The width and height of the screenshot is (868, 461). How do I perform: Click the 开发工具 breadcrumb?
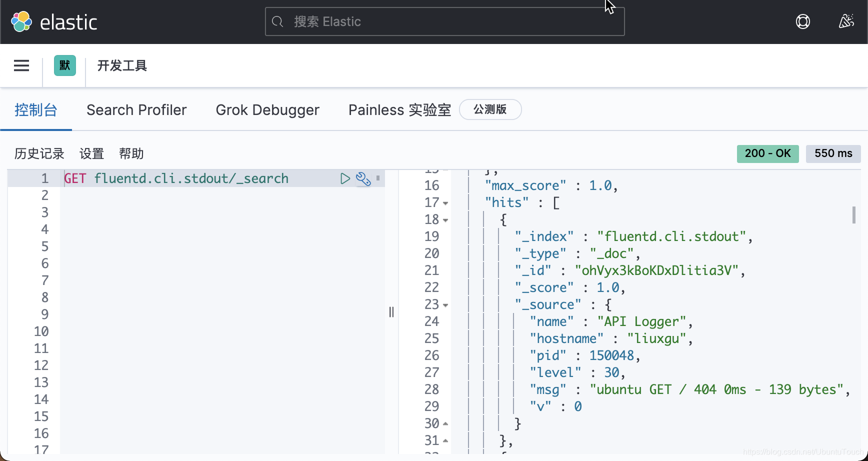click(122, 65)
